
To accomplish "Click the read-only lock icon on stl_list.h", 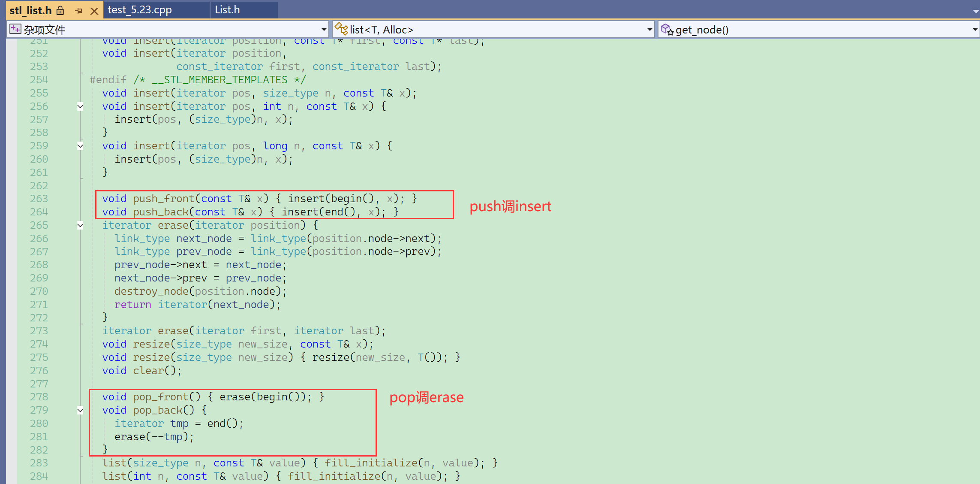I will coord(60,10).
